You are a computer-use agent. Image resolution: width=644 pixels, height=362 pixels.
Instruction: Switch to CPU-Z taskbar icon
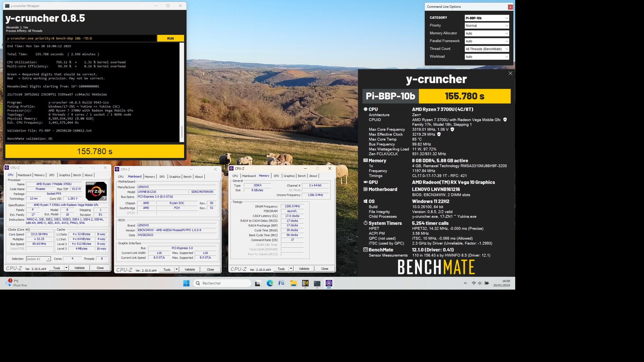(x=329, y=283)
